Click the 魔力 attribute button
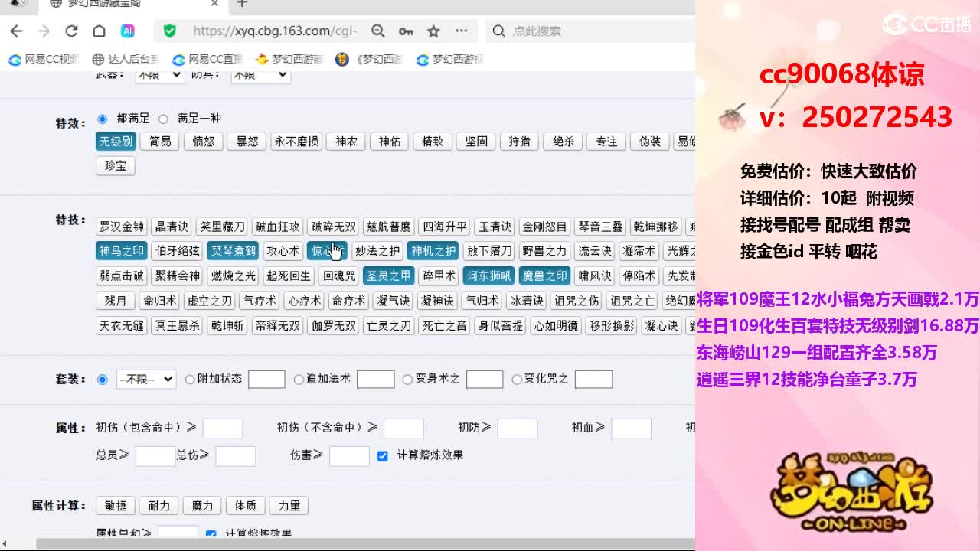 point(203,506)
